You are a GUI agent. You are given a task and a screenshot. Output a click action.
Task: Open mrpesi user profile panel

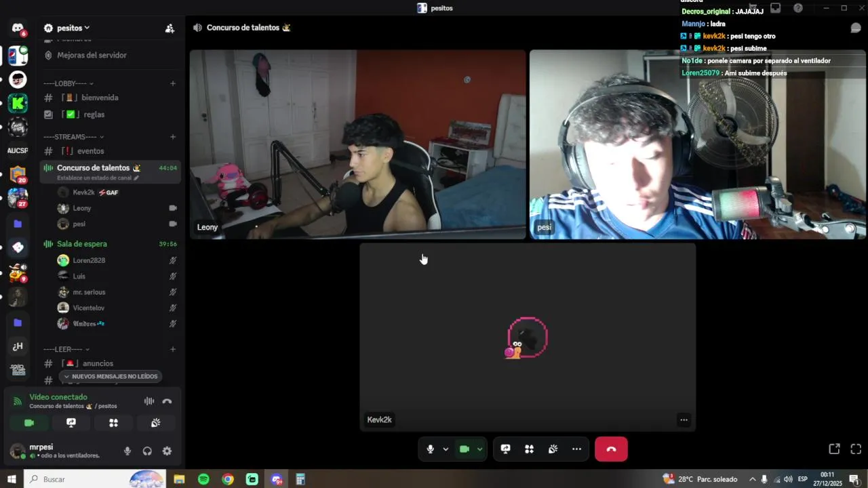(x=61, y=451)
